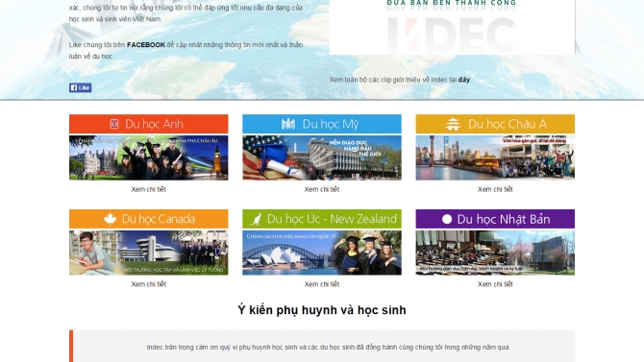644x362 pixels.
Task: Click the Statue of Liberty icon in the Du học Mỹ header
Action: pyautogui.click(x=288, y=124)
